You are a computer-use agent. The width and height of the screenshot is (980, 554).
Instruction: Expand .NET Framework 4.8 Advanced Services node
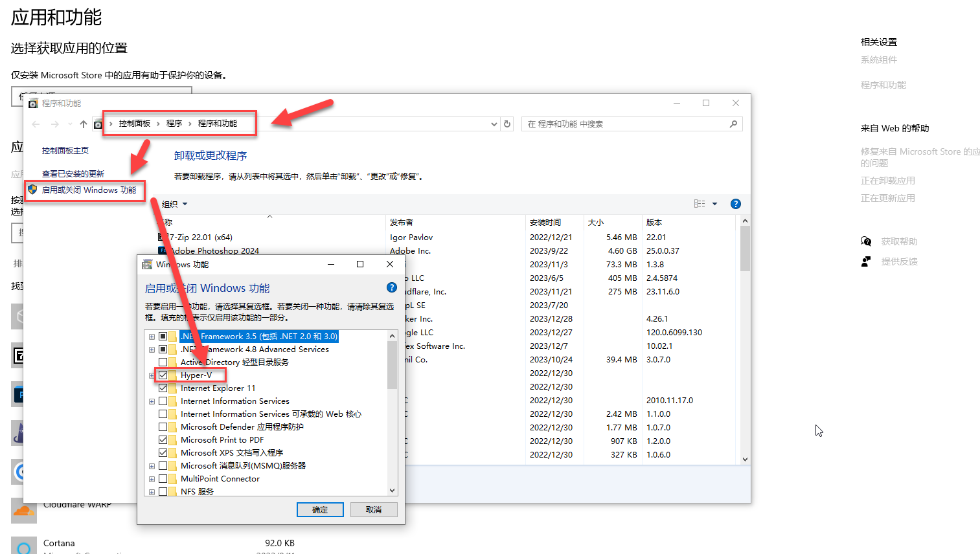pyautogui.click(x=152, y=349)
